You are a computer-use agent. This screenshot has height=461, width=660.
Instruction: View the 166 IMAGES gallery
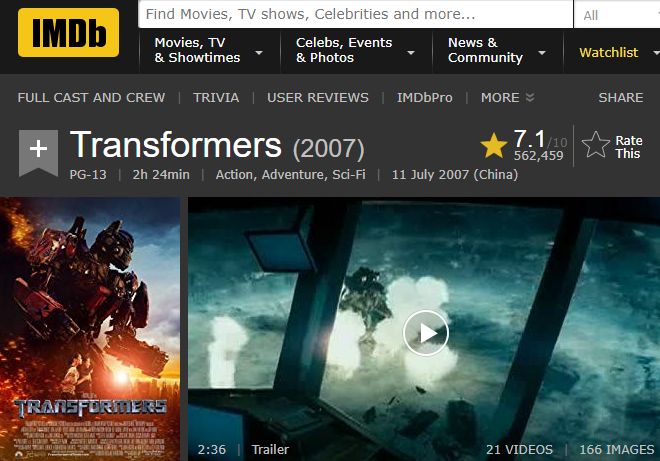click(617, 450)
